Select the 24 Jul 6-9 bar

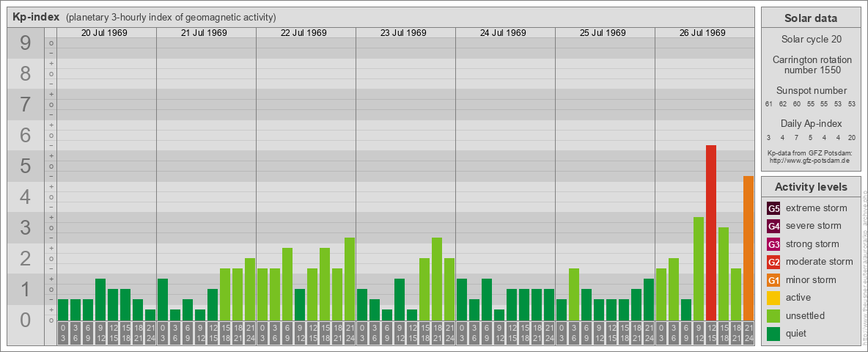click(487, 300)
